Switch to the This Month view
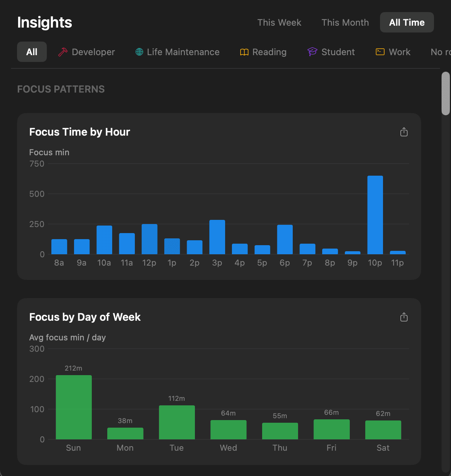Image resolution: width=451 pixels, height=476 pixels. [x=345, y=23]
